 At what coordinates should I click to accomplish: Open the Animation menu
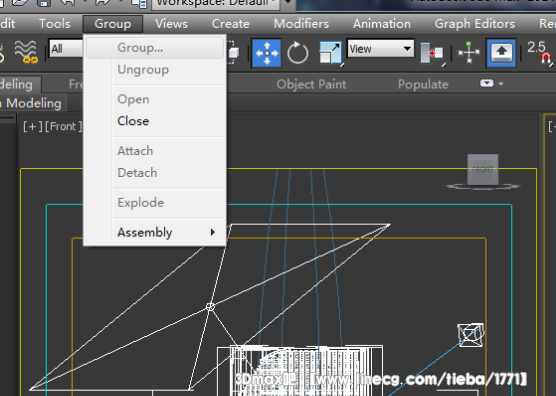tap(382, 24)
